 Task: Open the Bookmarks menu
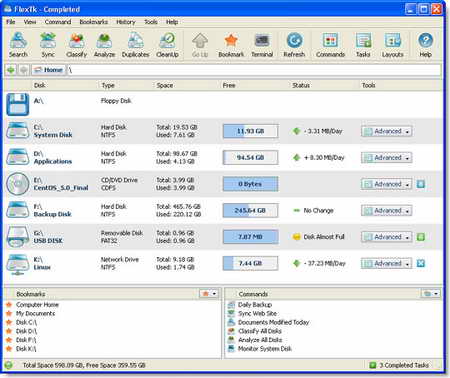coord(94,22)
